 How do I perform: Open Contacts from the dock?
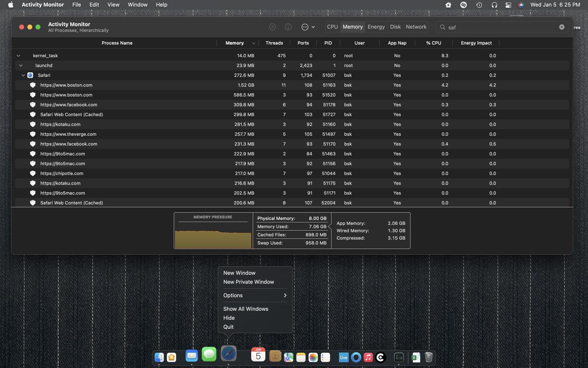275,356
